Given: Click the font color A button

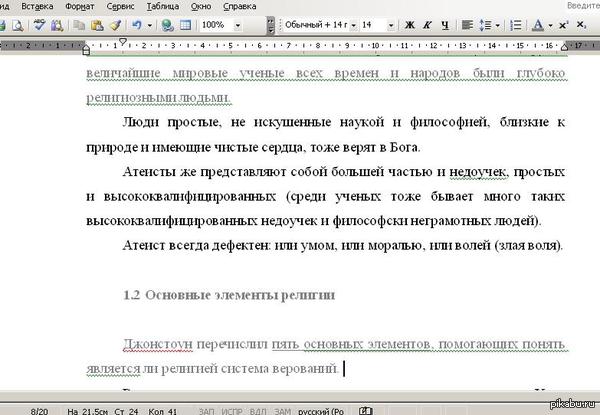Looking at the screenshot, I should click(538, 24).
